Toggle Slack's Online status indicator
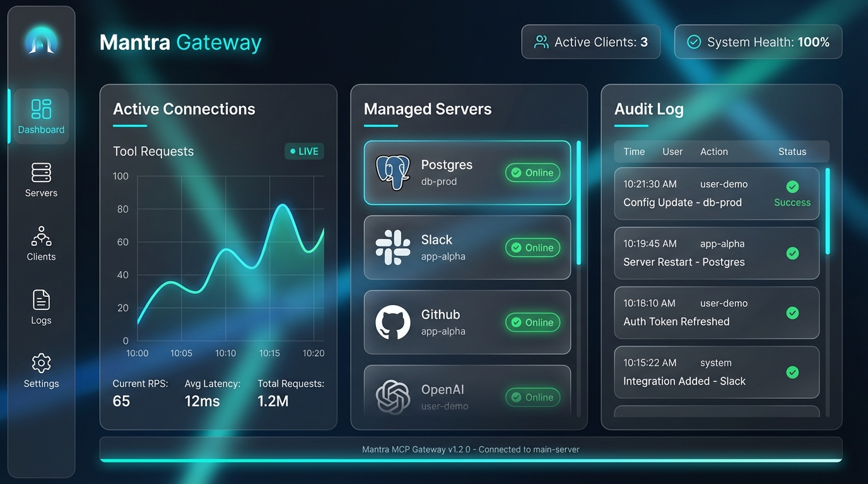The width and height of the screenshot is (868, 484). tap(532, 247)
